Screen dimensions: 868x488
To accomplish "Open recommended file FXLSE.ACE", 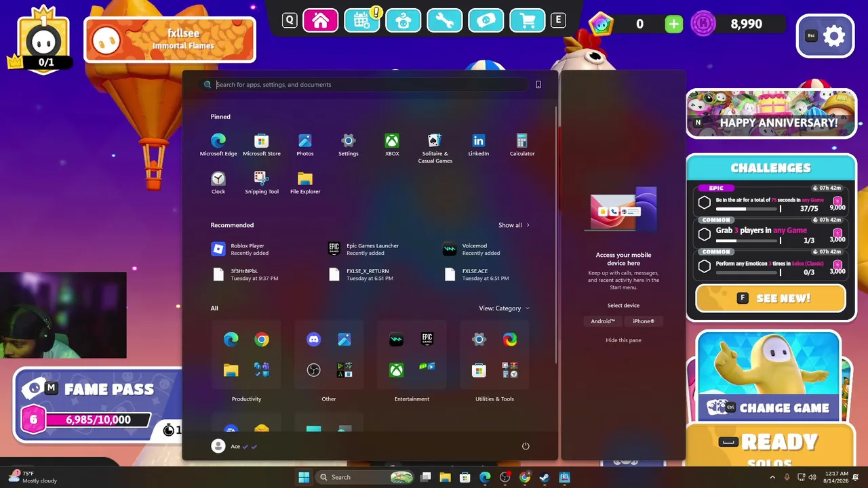I will tap(477, 274).
